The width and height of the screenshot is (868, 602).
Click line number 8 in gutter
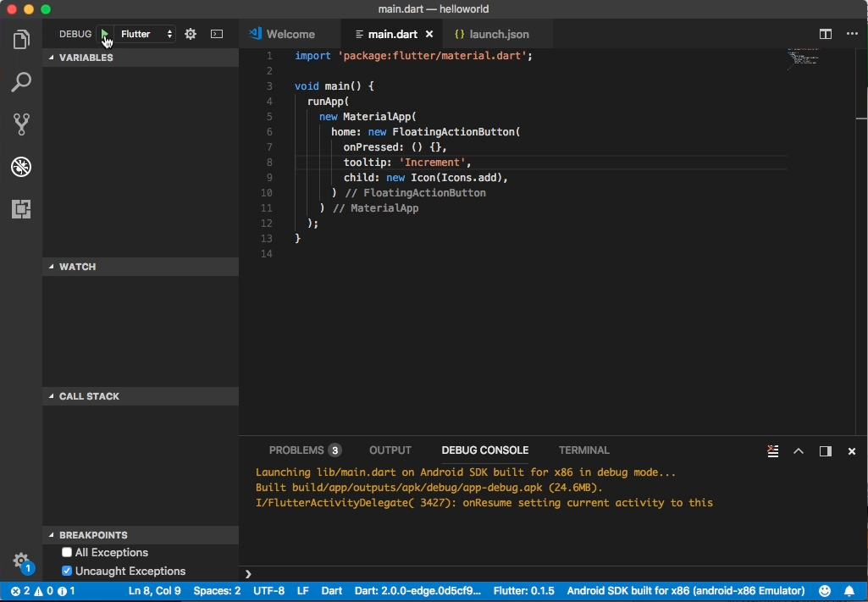pyautogui.click(x=269, y=162)
